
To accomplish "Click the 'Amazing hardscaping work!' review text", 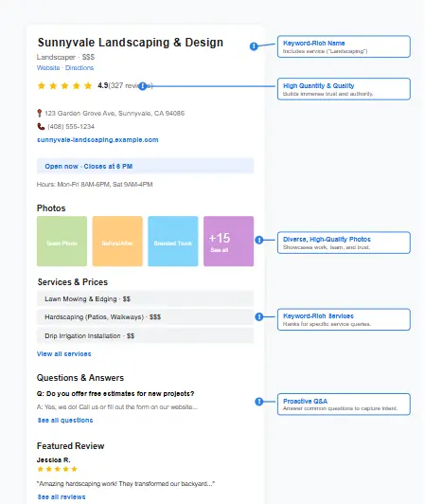I will point(126,484).
